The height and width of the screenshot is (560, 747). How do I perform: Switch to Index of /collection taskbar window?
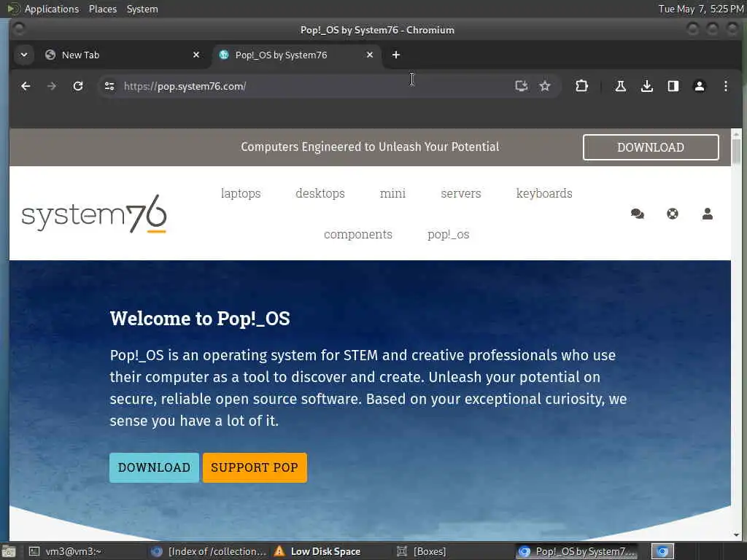209,551
